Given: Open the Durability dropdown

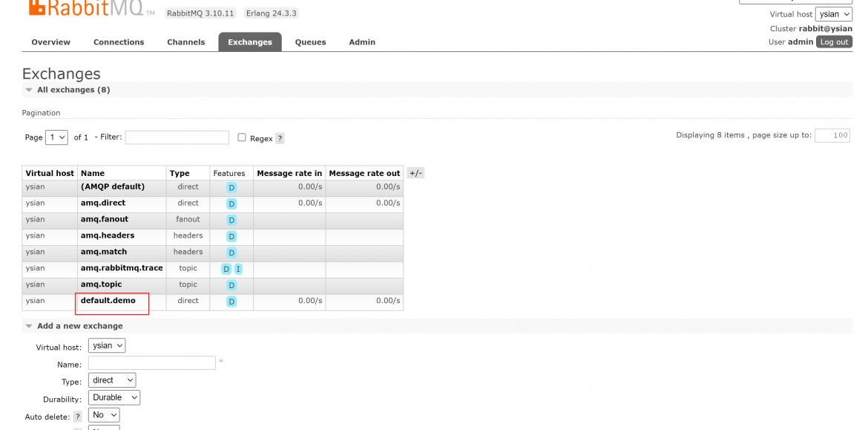Looking at the screenshot, I should tap(114, 397).
